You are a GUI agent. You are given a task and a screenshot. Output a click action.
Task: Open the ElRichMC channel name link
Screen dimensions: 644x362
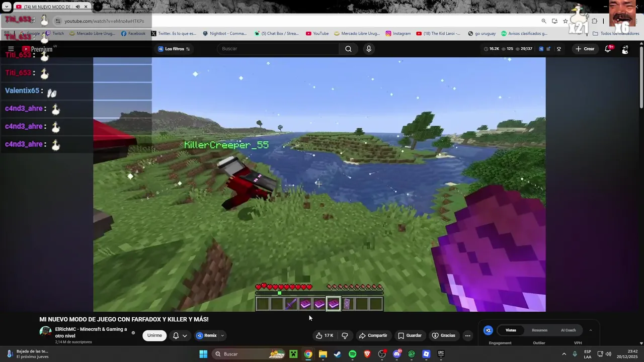(x=91, y=332)
